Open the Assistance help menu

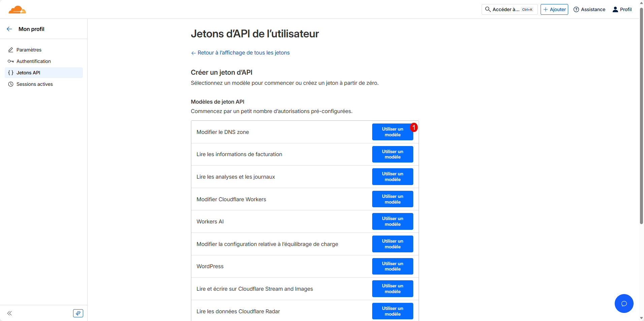pyautogui.click(x=589, y=9)
